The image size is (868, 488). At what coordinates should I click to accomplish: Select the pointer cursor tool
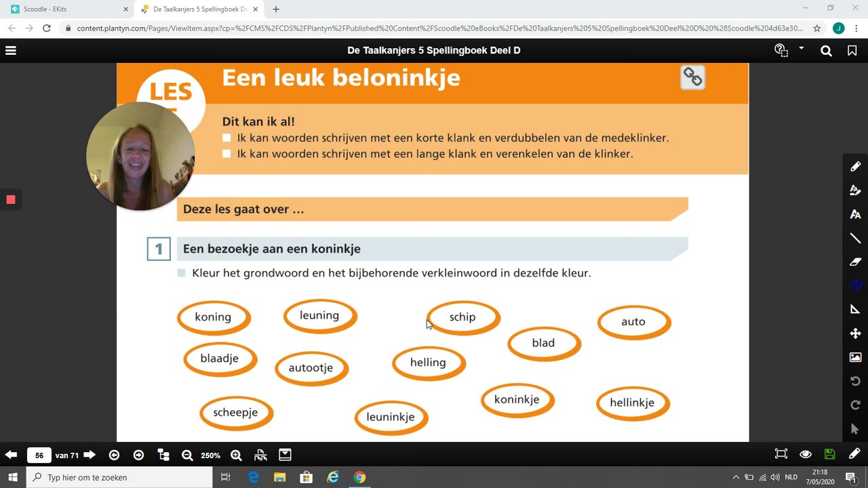pyautogui.click(x=854, y=428)
